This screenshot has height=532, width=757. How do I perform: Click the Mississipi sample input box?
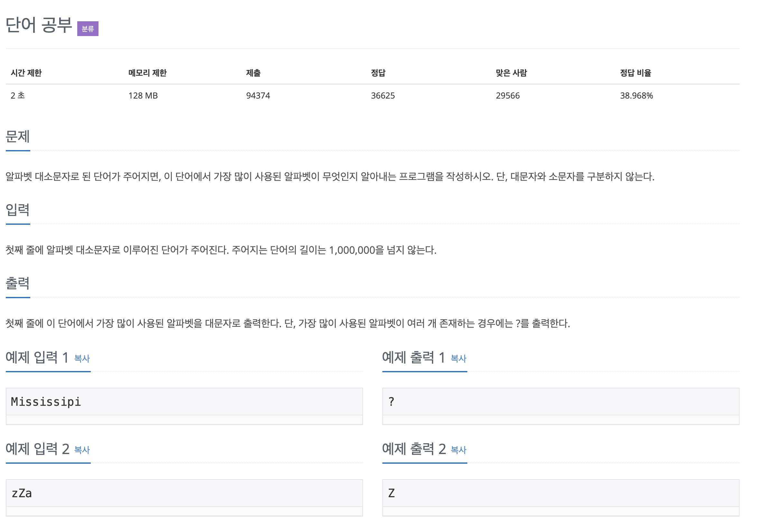tap(184, 402)
